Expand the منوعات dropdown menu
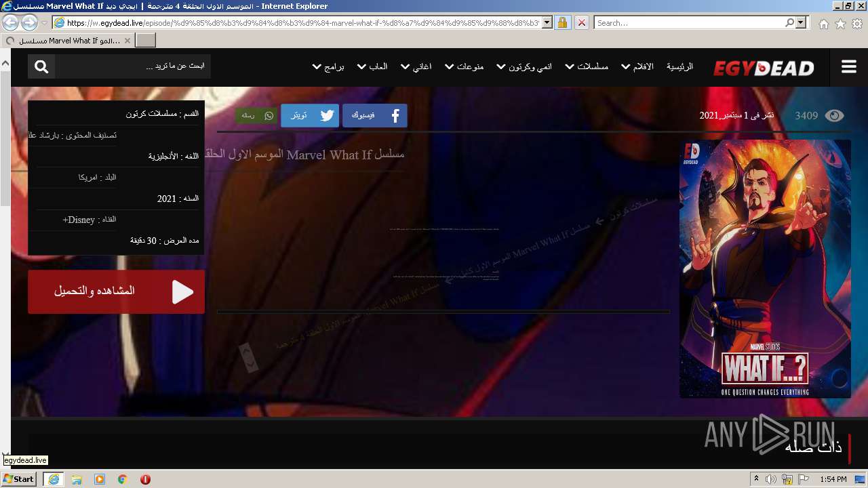Screen dimensions: 868x488 465,66
